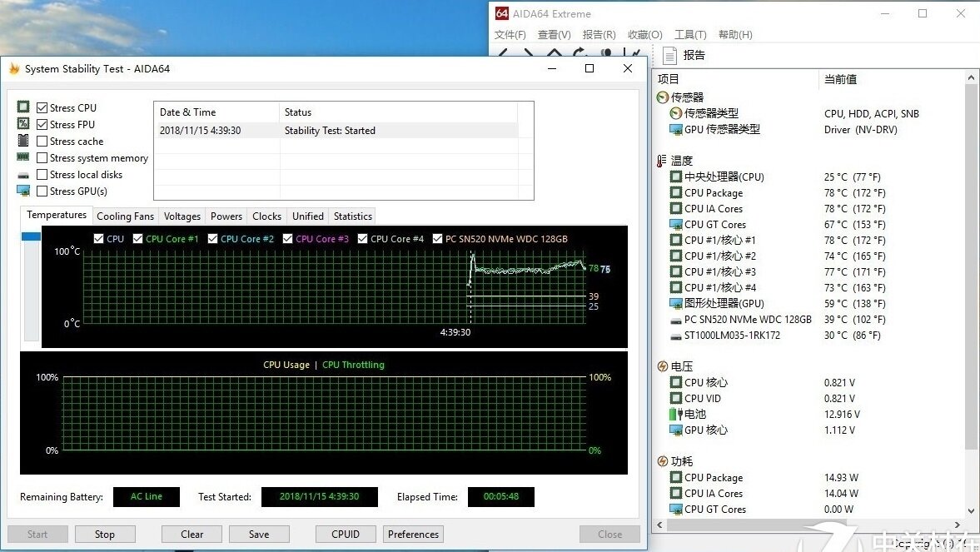The height and width of the screenshot is (552, 980).
Task: Select the CPU #1/核心 #2 row
Action: tap(811, 256)
